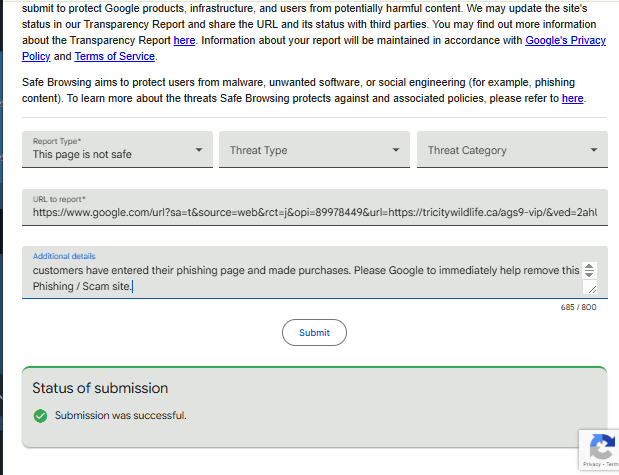Click the reCAPTCHA logo badge
This screenshot has width=619, height=475.
point(601,446)
